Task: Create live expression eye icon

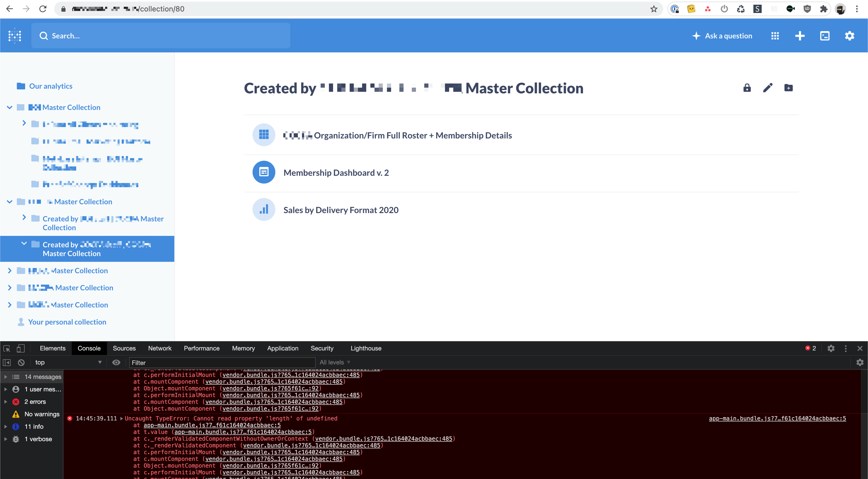Action: pos(116,362)
